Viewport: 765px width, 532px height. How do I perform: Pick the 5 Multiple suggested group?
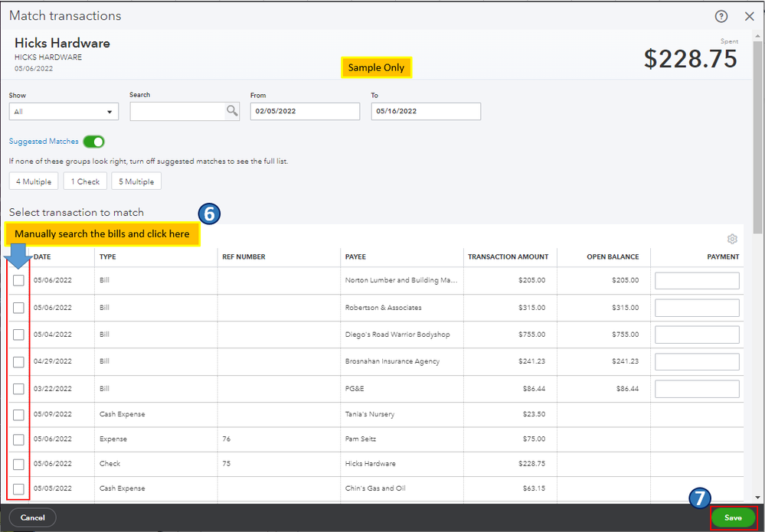136,181
